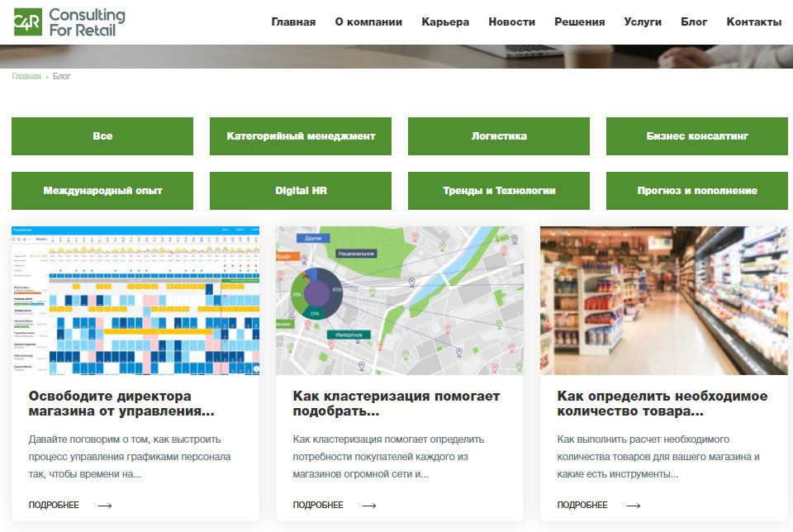Click arrow icon under product quantity article
The width and height of the screenshot is (793, 532).
[x=633, y=505]
